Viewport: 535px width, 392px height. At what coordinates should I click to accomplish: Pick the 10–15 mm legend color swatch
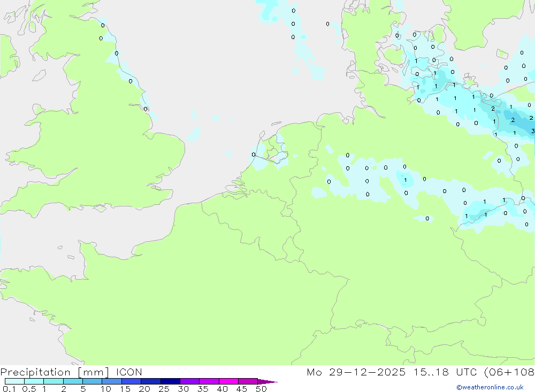click(112, 381)
